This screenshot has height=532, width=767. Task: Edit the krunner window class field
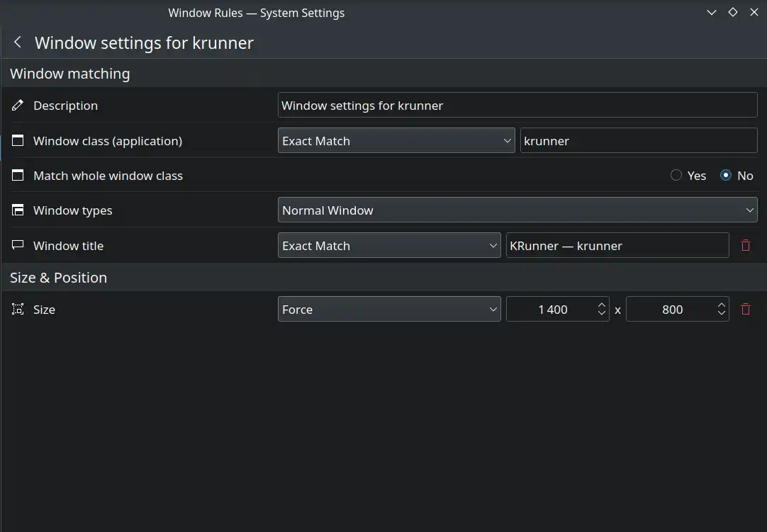coord(639,141)
